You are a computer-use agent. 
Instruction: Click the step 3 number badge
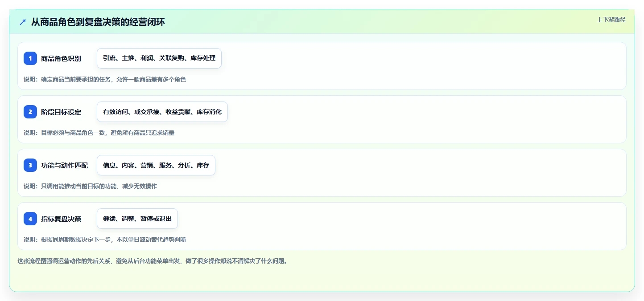(x=30, y=165)
